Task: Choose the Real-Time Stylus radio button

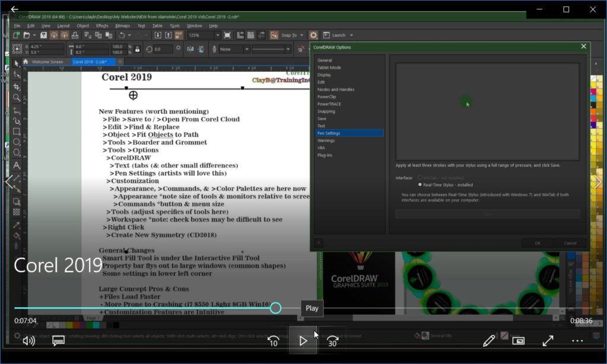Action: point(420,185)
